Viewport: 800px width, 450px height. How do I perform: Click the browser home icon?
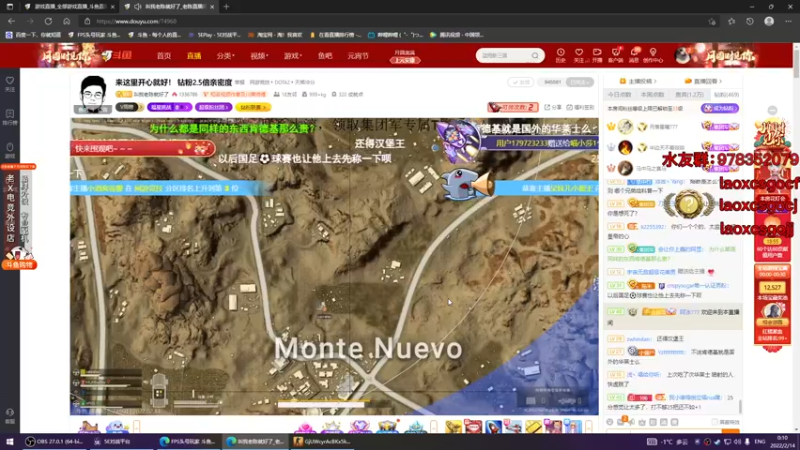pyautogui.click(x=66, y=21)
